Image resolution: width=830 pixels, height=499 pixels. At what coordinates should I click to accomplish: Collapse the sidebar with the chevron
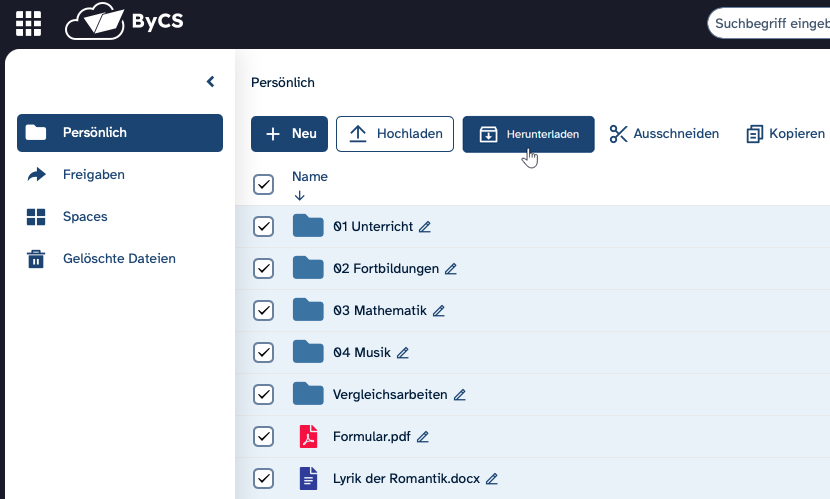click(210, 82)
